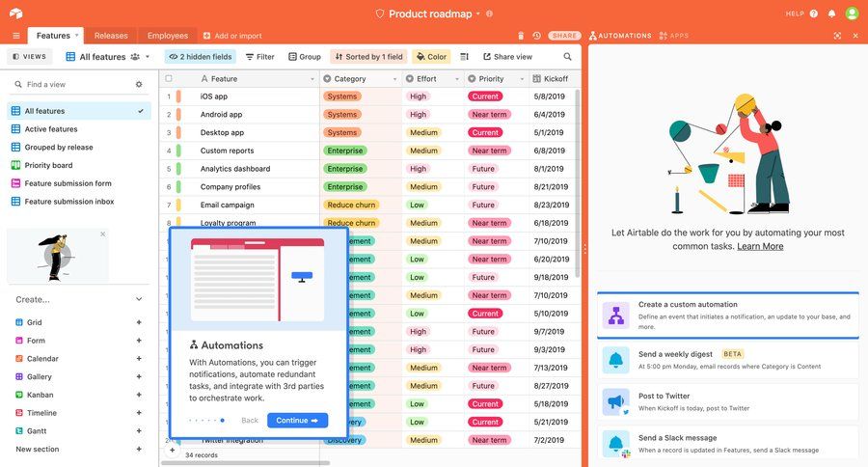Click Sorted by 1 field
Image resolution: width=868 pixels, height=467 pixels.
368,57
